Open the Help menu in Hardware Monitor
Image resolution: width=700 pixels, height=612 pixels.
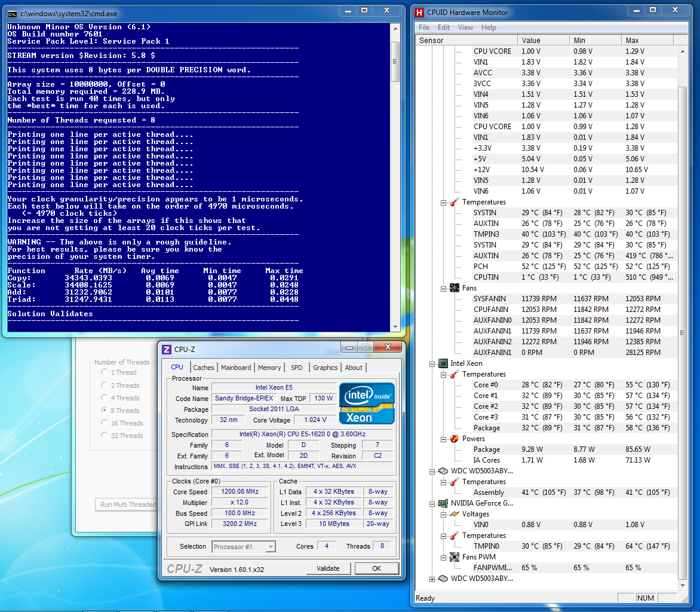(x=489, y=27)
